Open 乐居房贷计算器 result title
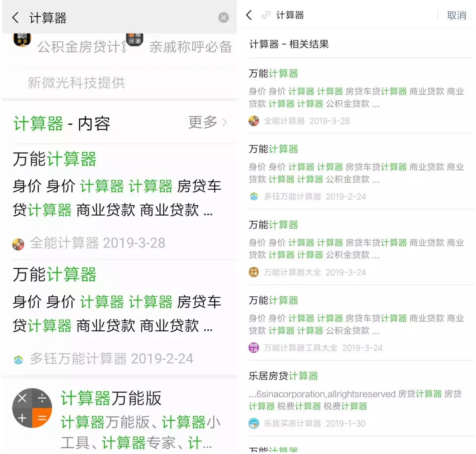476x454 pixels. point(283,376)
